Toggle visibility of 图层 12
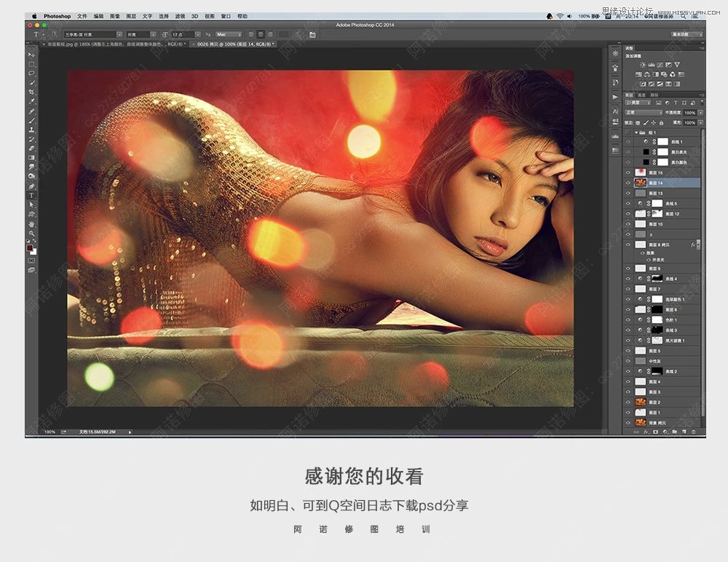The width and height of the screenshot is (728, 562). [x=628, y=213]
